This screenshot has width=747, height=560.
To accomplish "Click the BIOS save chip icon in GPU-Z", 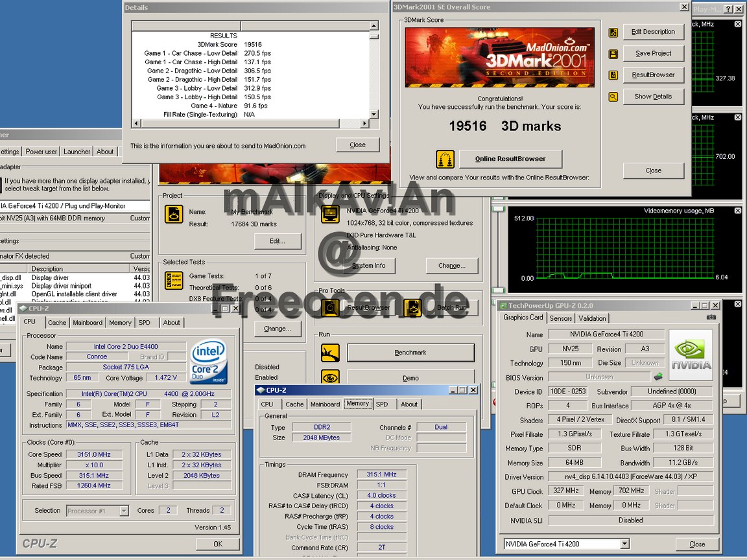I will pos(658,377).
